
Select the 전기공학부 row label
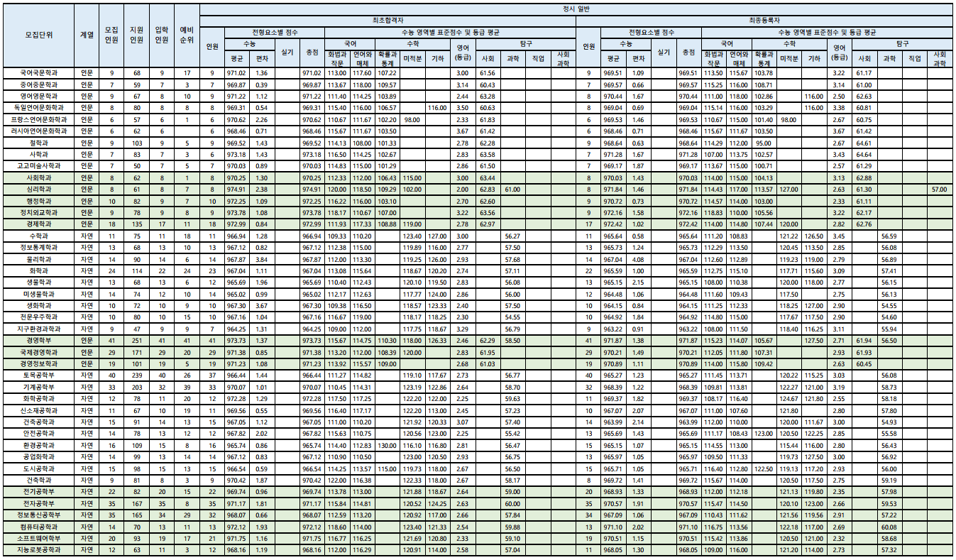click(38, 492)
